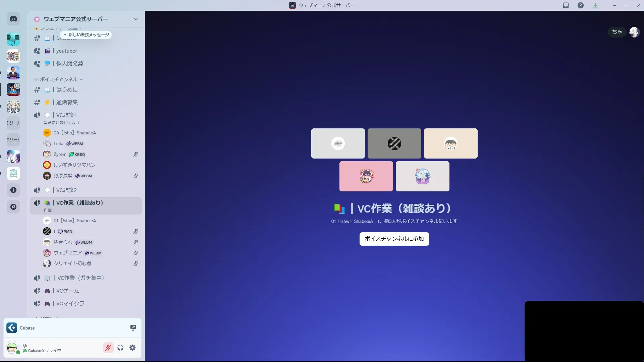The image size is (644, 362).
Task: Jump to 新しい未読メッセージ indicator
Action: (x=86, y=35)
